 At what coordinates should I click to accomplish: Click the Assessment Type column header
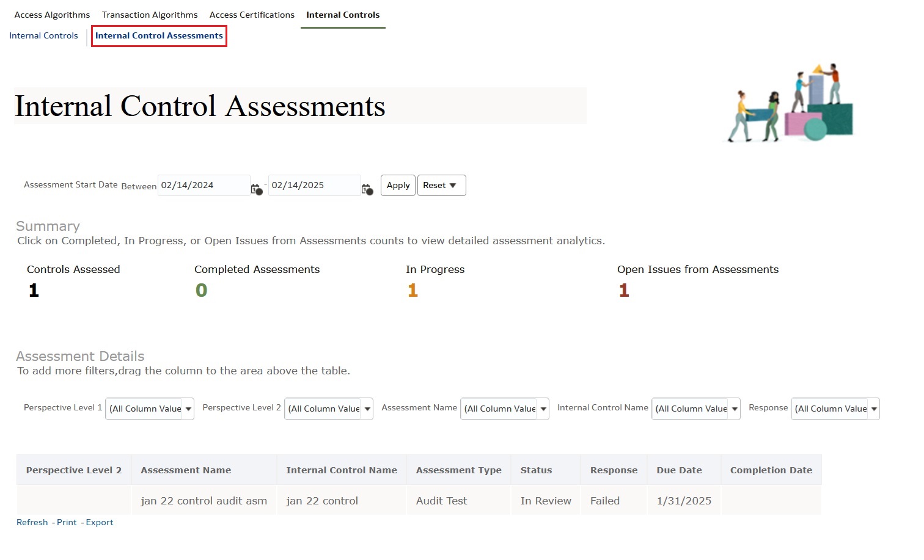pyautogui.click(x=459, y=470)
